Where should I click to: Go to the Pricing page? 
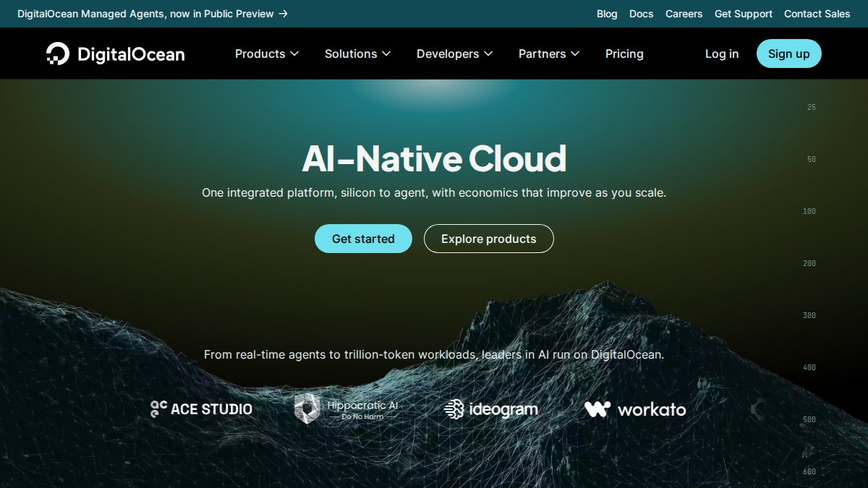click(624, 53)
